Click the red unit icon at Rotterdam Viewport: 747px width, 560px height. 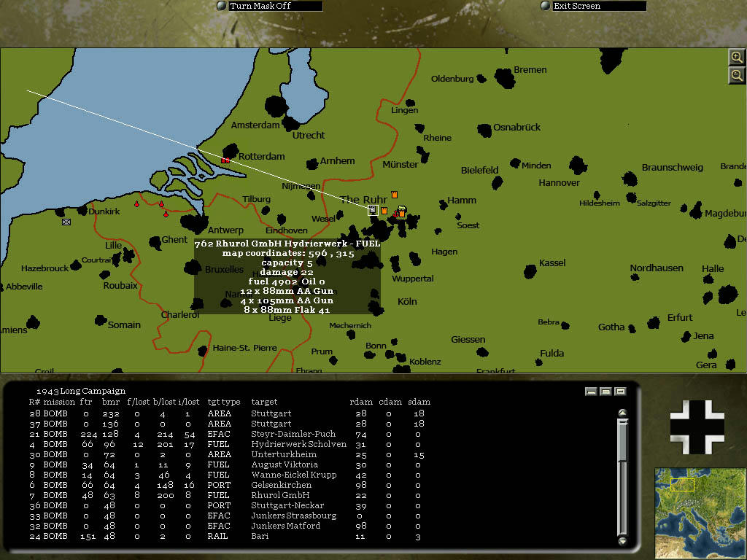click(x=225, y=160)
